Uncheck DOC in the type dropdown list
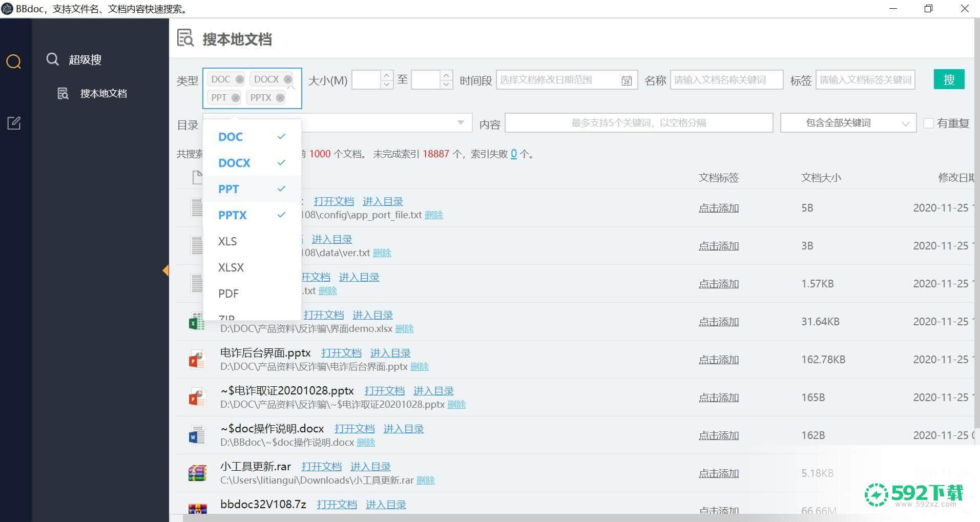980x522 pixels. [252, 137]
